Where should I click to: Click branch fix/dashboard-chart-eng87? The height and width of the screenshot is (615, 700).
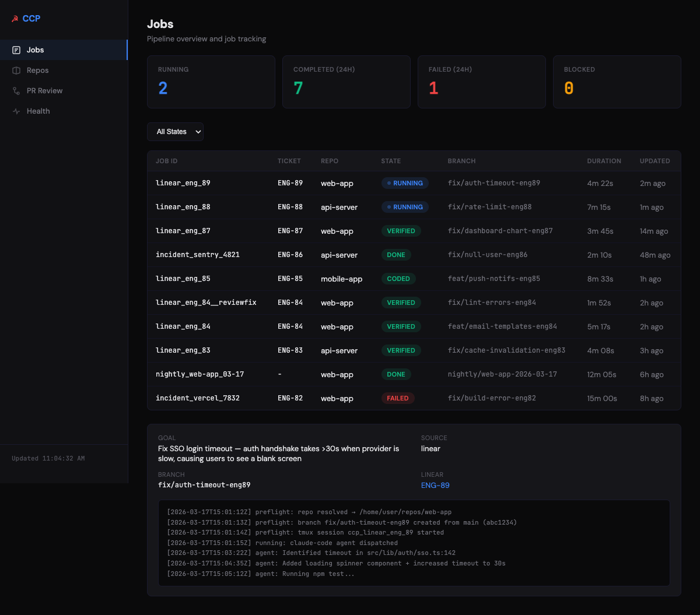[500, 231]
